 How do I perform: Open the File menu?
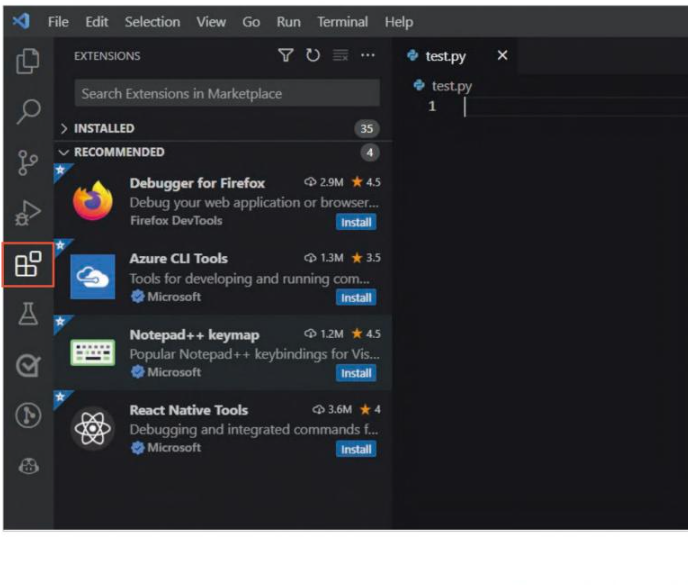pos(58,22)
